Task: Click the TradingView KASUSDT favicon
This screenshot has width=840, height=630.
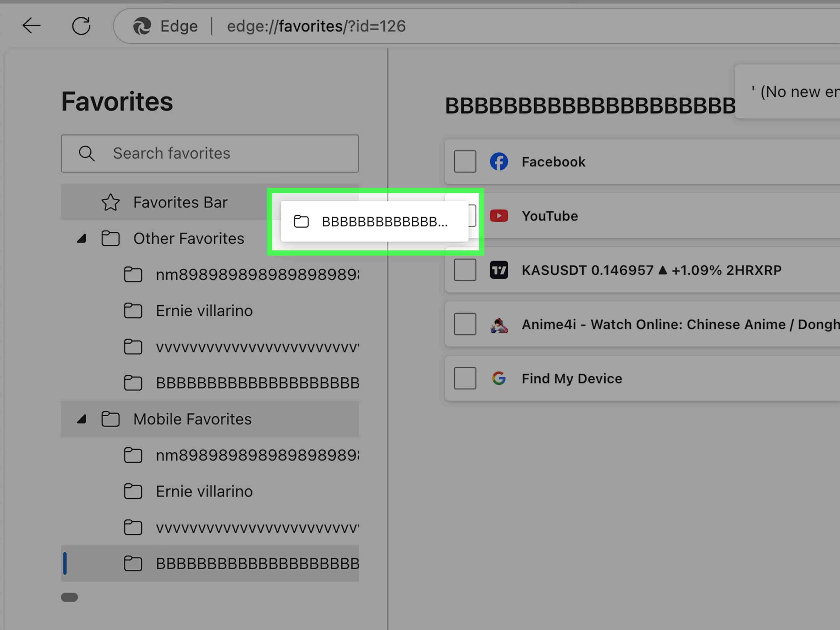Action: pos(499,270)
